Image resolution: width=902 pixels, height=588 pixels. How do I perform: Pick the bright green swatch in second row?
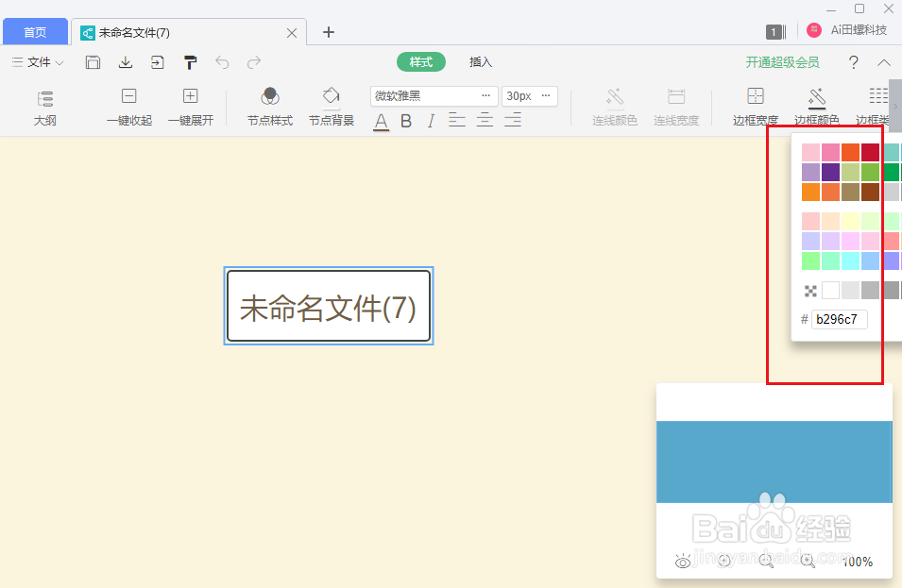871,172
